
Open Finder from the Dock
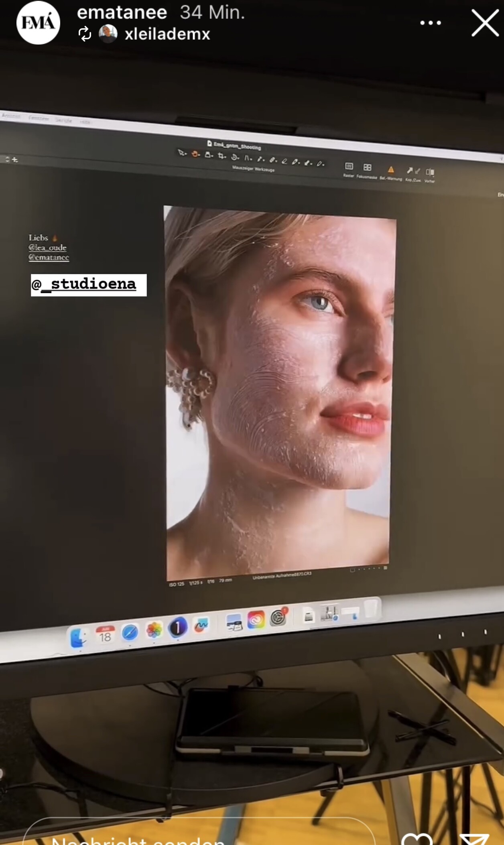click(x=79, y=638)
